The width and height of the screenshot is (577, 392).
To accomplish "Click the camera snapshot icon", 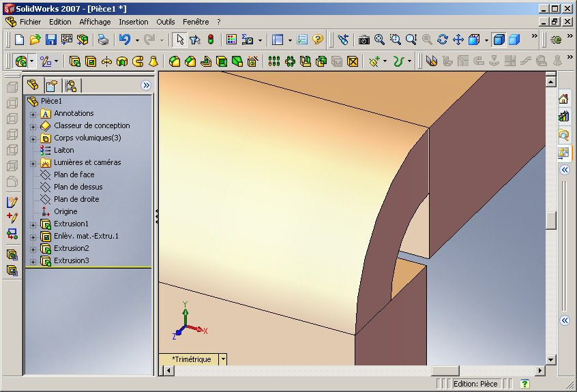I will click(364, 40).
